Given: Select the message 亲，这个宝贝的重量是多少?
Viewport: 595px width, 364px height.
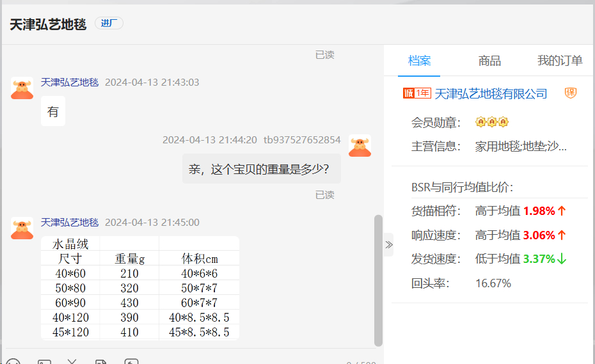Looking at the screenshot, I should (x=262, y=169).
